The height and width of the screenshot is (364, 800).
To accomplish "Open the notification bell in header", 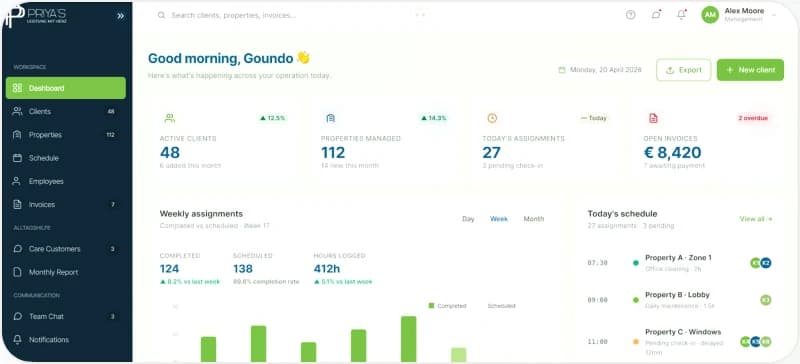I will point(681,15).
